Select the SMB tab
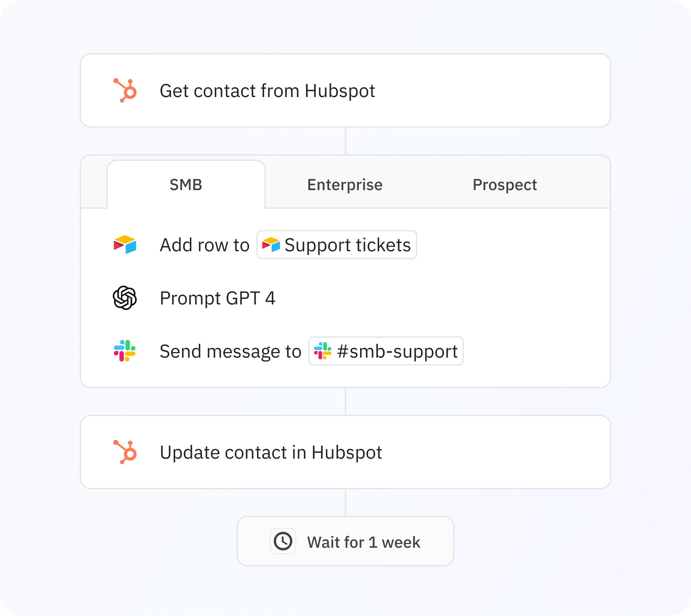Viewport: 691px width, 616px height. (x=186, y=185)
